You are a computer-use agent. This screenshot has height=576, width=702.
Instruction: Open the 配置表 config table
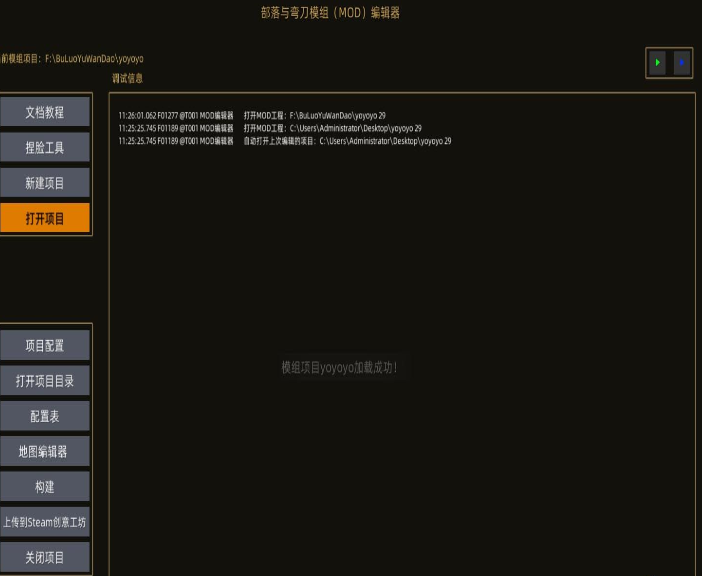click(x=44, y=416)
